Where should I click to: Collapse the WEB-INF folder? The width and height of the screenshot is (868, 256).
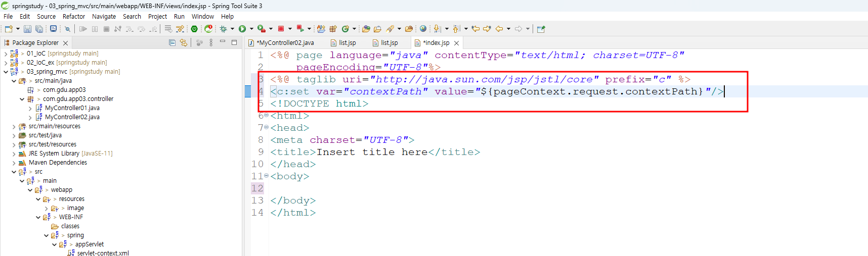click(38, 217)
